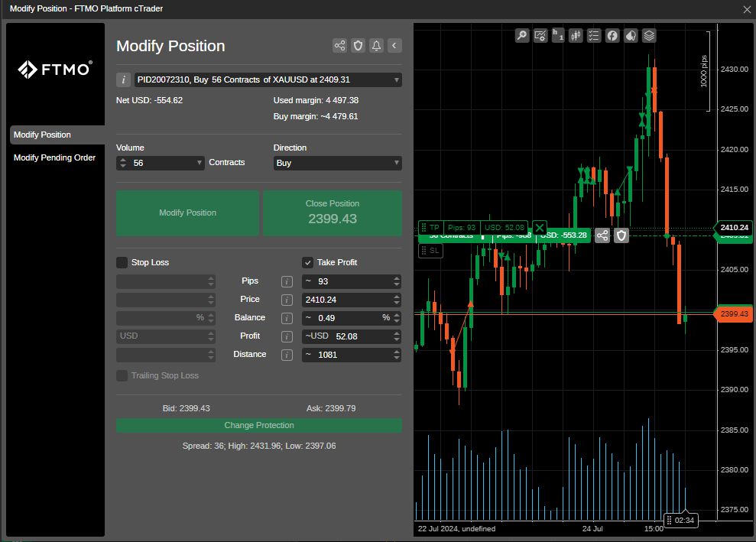Screen dimensions: 756x542
Task: Click info icon in the Pips row
Action: click(287, 281)
